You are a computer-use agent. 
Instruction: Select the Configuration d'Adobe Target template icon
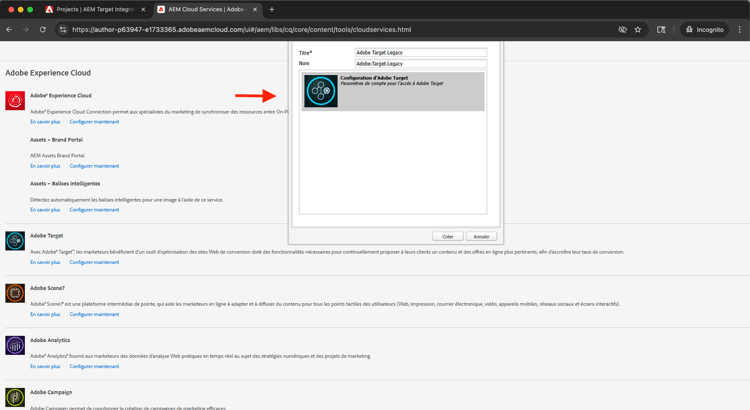pos(320,91)
